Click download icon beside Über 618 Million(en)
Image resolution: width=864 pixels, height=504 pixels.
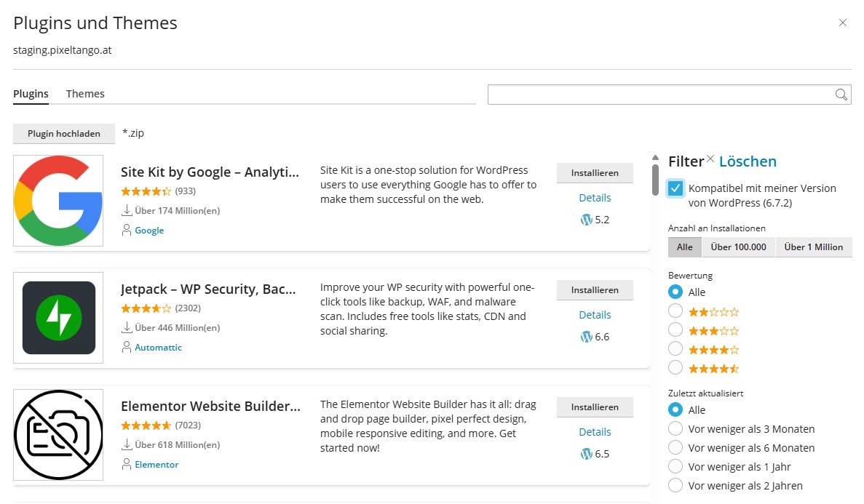pos(127,444)
